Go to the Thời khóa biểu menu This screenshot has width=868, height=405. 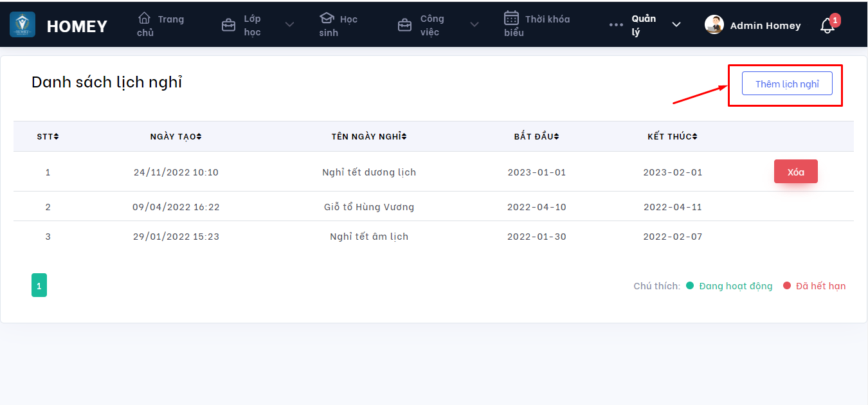(537, 25)
